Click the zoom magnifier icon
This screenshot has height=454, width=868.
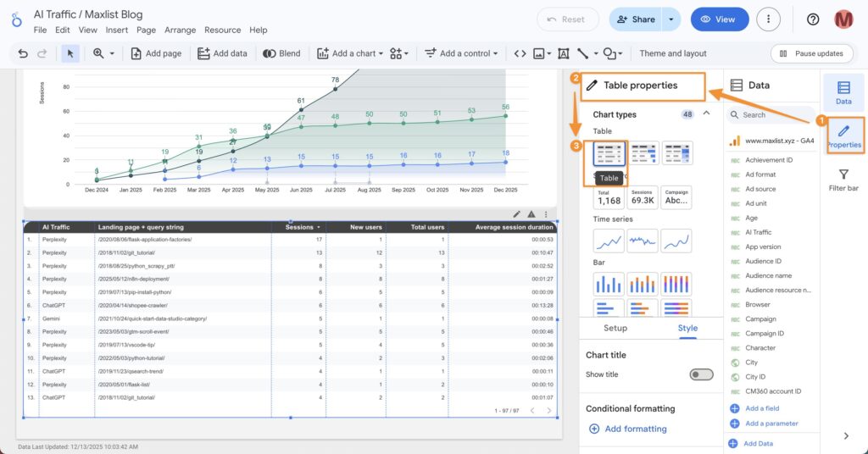[98, 53]
